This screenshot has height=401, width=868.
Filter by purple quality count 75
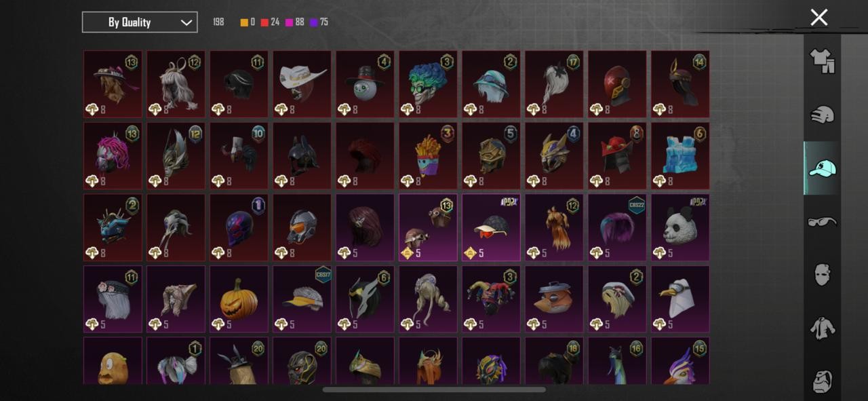click(319, 22)
